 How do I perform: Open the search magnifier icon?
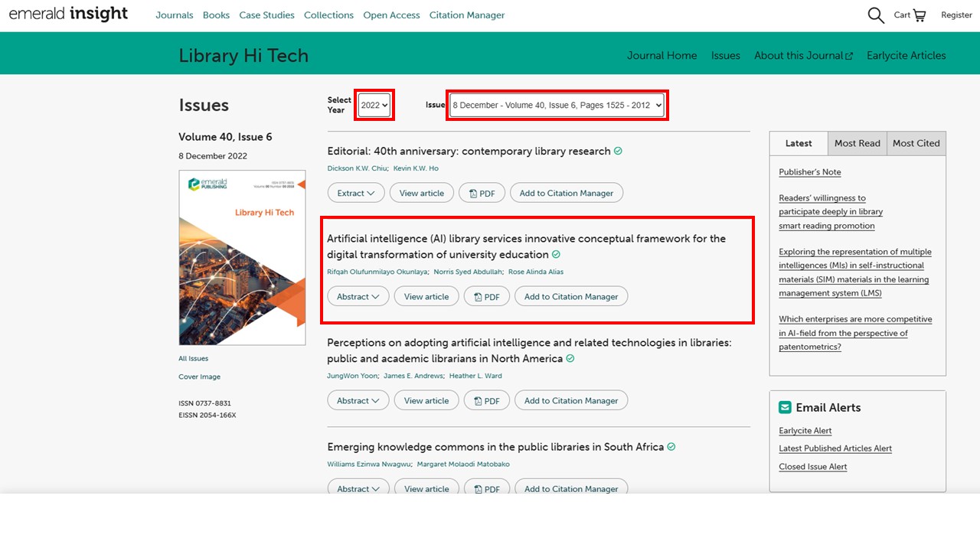[876, 15]
